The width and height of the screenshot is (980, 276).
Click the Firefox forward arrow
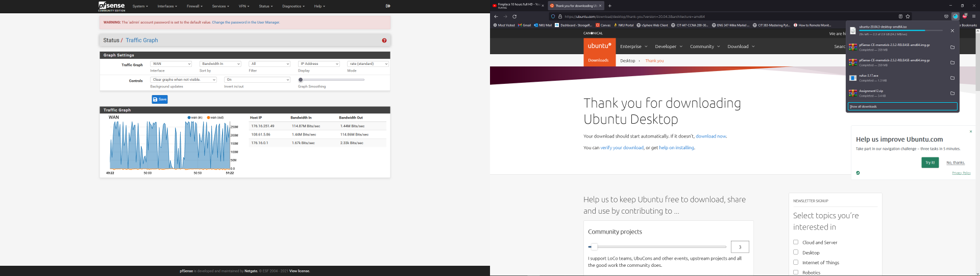point(505,16)
